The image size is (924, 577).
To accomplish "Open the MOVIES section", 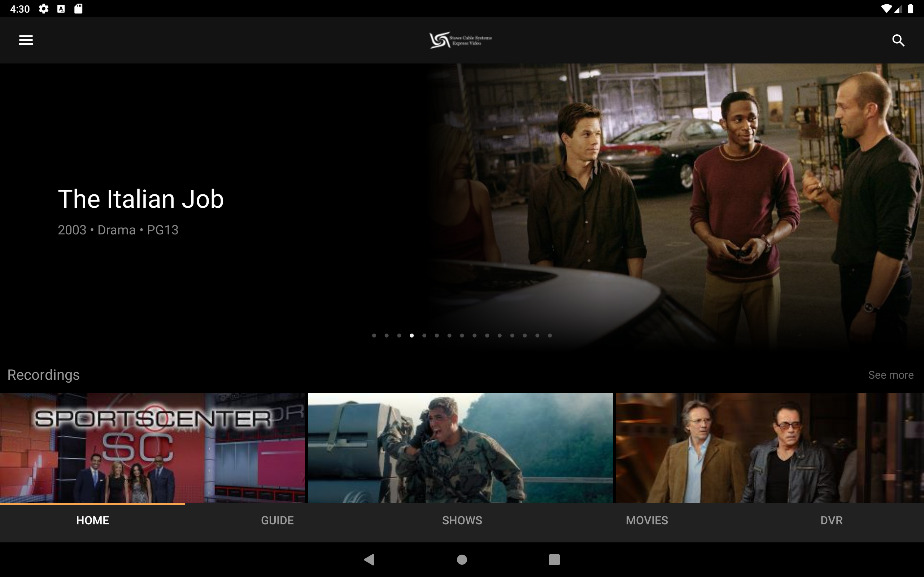I will click(646, 520).
